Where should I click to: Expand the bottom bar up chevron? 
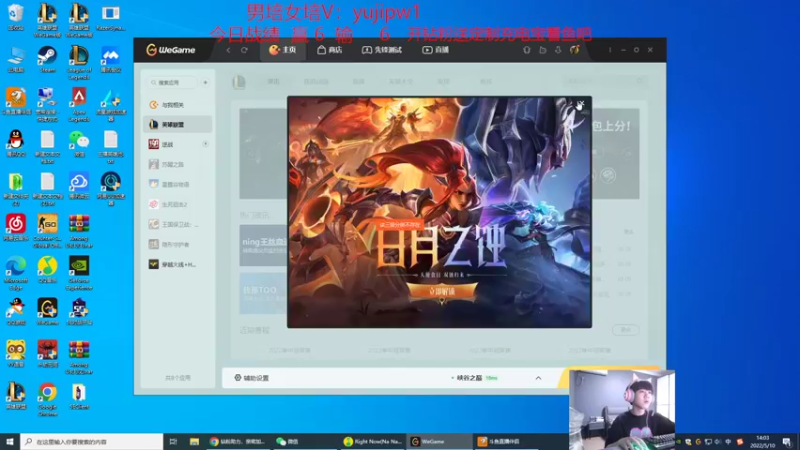[x=538, y=378]
